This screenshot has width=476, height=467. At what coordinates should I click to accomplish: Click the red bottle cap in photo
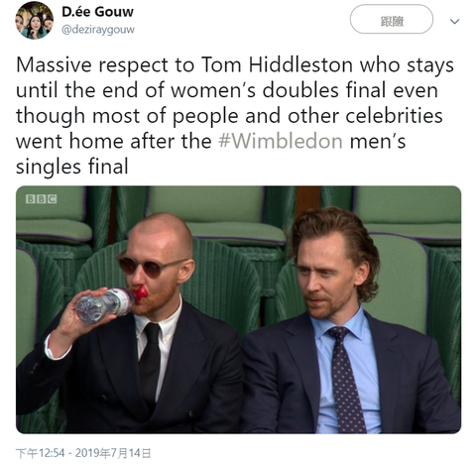[x=141, y=293]
